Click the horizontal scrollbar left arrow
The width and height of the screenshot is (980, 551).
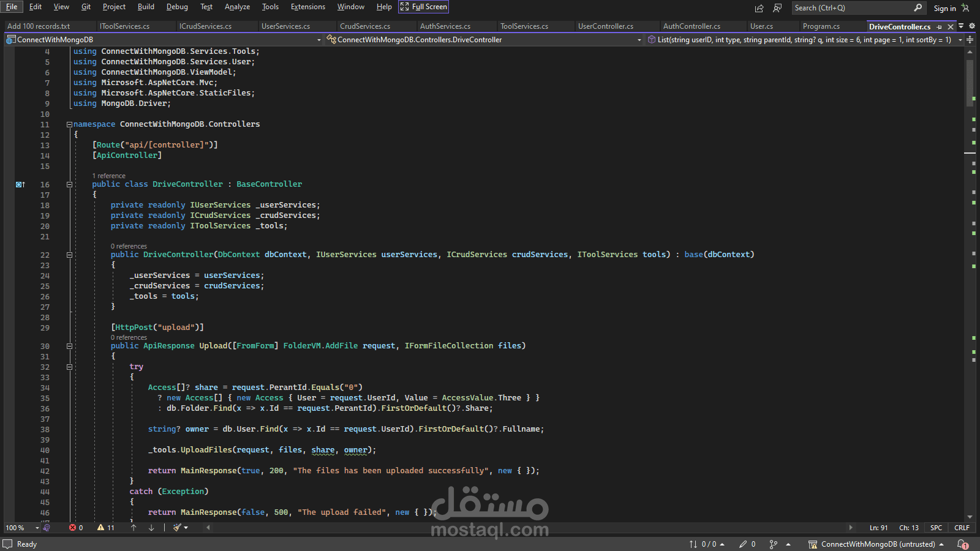(208, 528)
